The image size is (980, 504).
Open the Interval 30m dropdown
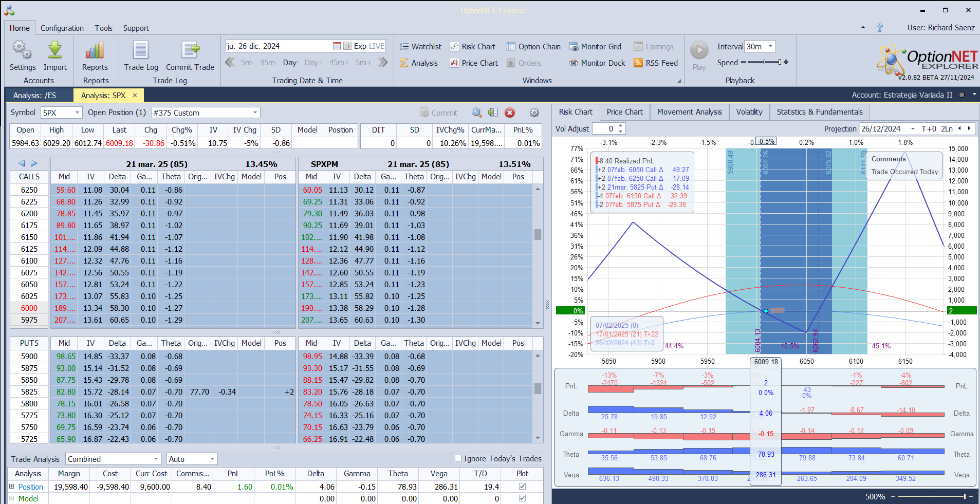770,46
